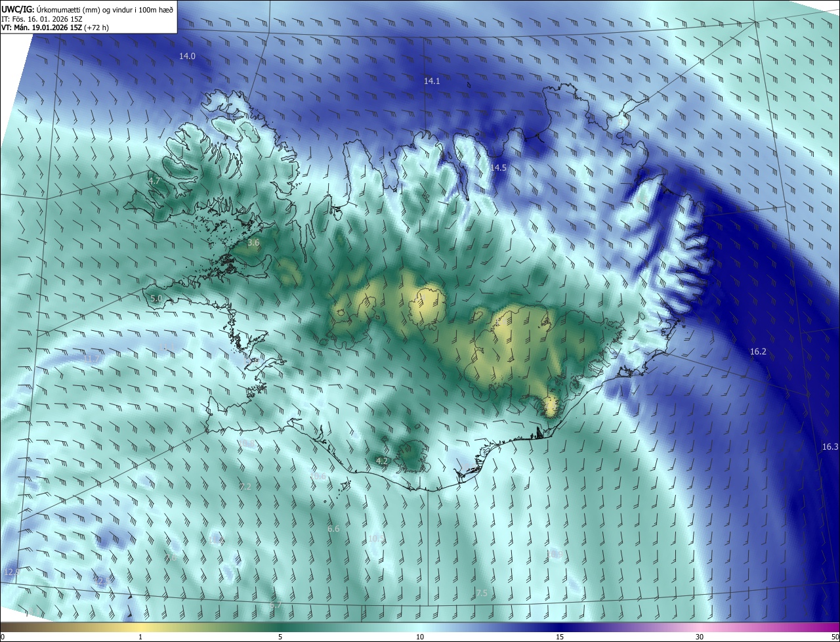This screenshot has width=840, height=642.
Task: Click the 3.6 value label
Action: coord(253,243)
